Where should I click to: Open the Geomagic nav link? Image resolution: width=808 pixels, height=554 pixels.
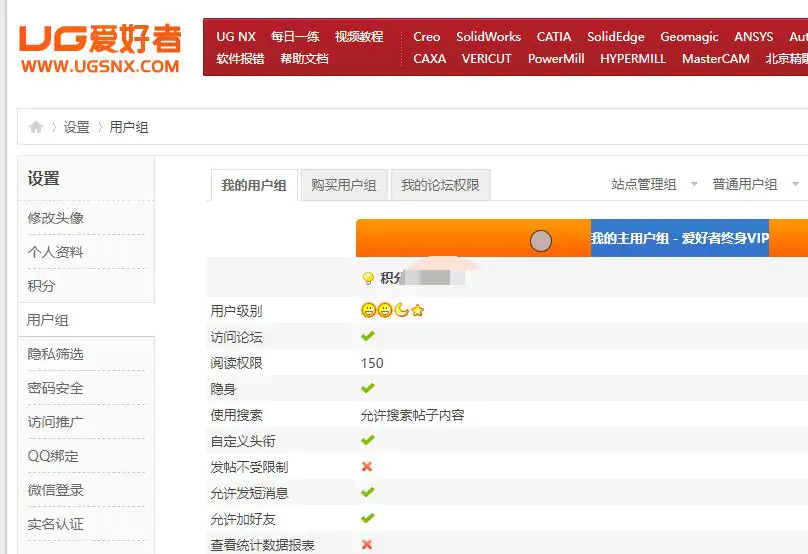coord(689,37)
